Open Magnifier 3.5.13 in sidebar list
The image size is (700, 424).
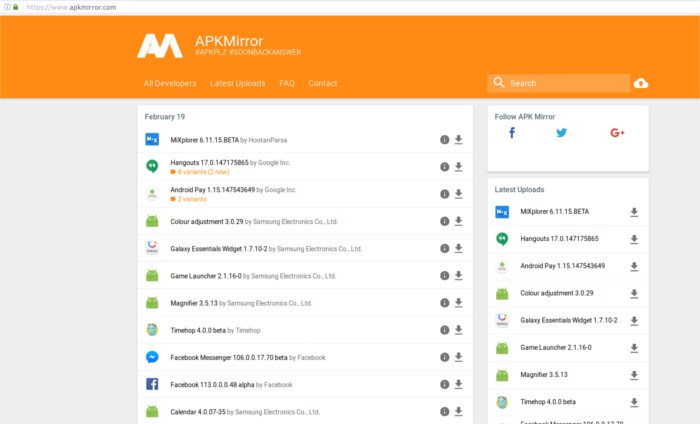click(x=544, y=375)
